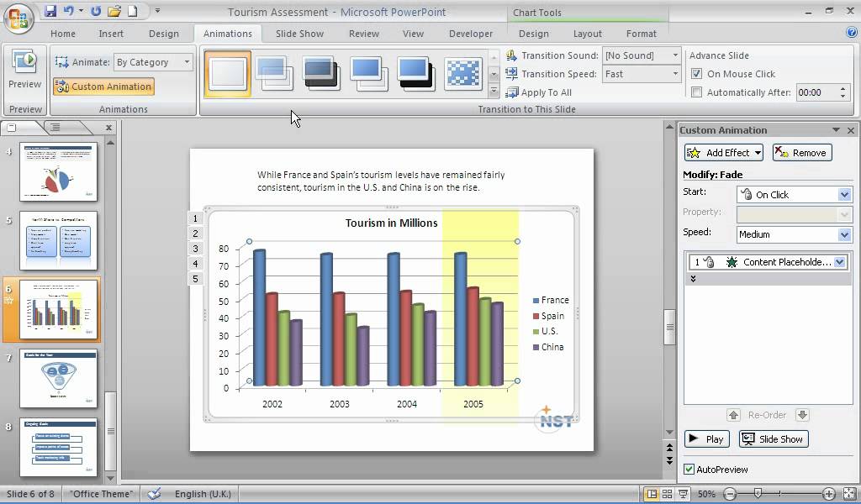Switch to the Slides thumbnail pane tab
Screen dimensions: 861x504
12,127
